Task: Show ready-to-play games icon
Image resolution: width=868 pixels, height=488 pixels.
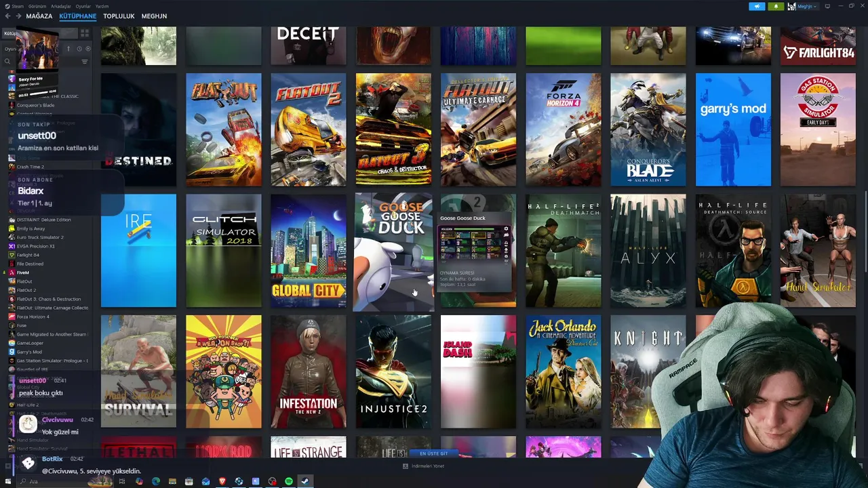Action: [88, 49]
